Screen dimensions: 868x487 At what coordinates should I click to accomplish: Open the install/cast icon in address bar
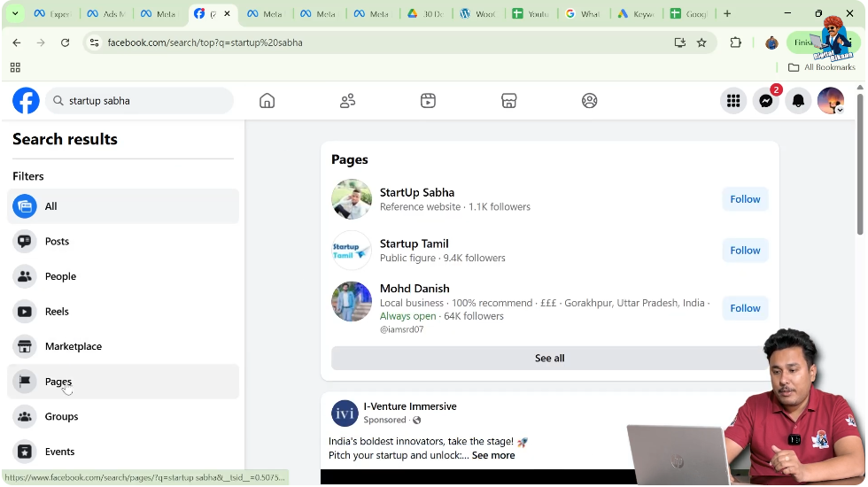click(x=680, y=43)
